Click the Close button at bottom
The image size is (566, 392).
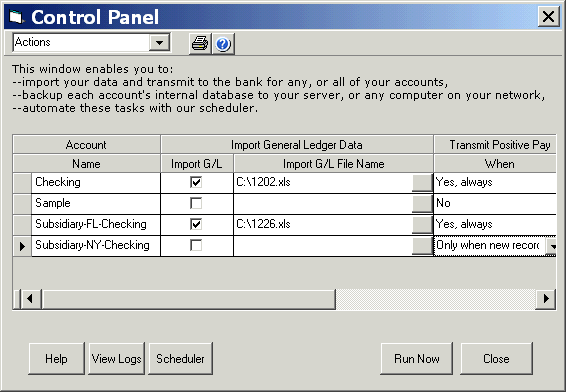coord(496,358)
